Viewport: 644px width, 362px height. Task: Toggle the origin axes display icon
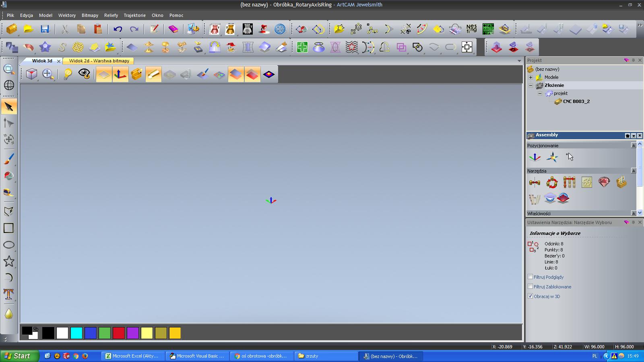click(120, 74)
